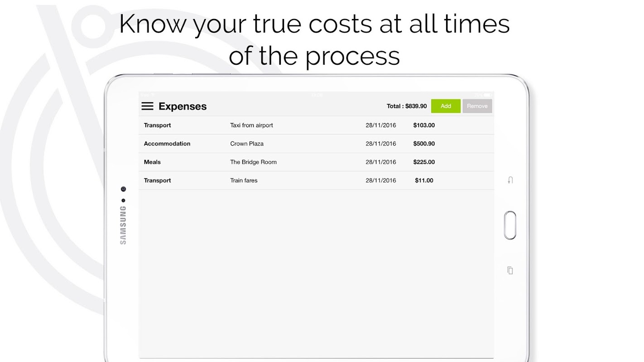
Task: Open the hamburger menu beside Expenses
Action: tap(147, 106)
